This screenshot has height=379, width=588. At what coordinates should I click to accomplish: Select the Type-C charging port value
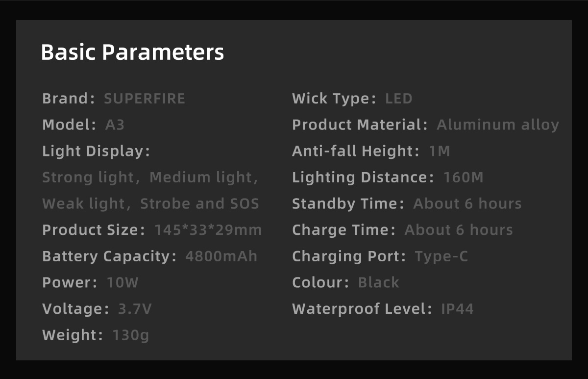pyautogui.click(x=441, y=256)
